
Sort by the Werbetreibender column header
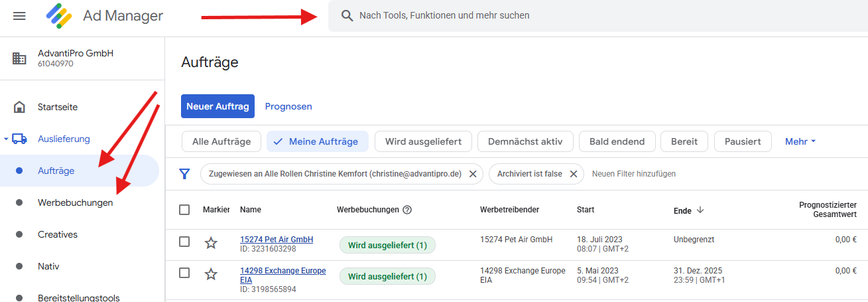(x=509, y=210)
